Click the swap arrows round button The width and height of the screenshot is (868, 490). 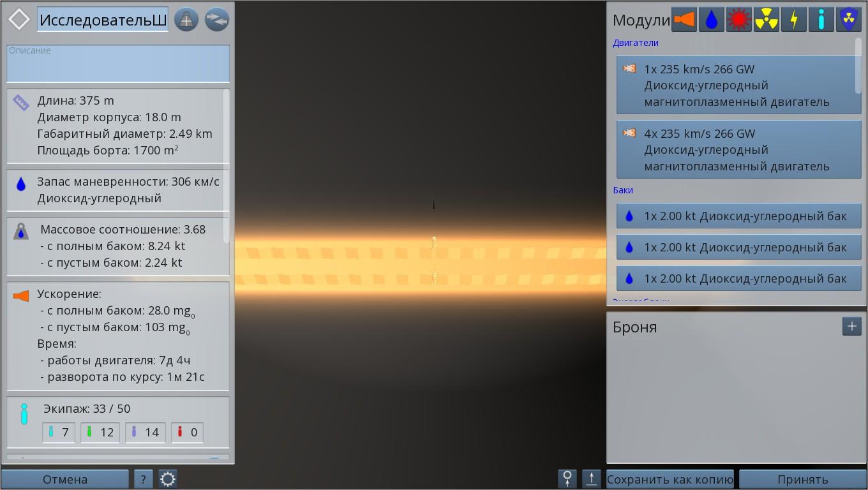[x=216, y=20]
